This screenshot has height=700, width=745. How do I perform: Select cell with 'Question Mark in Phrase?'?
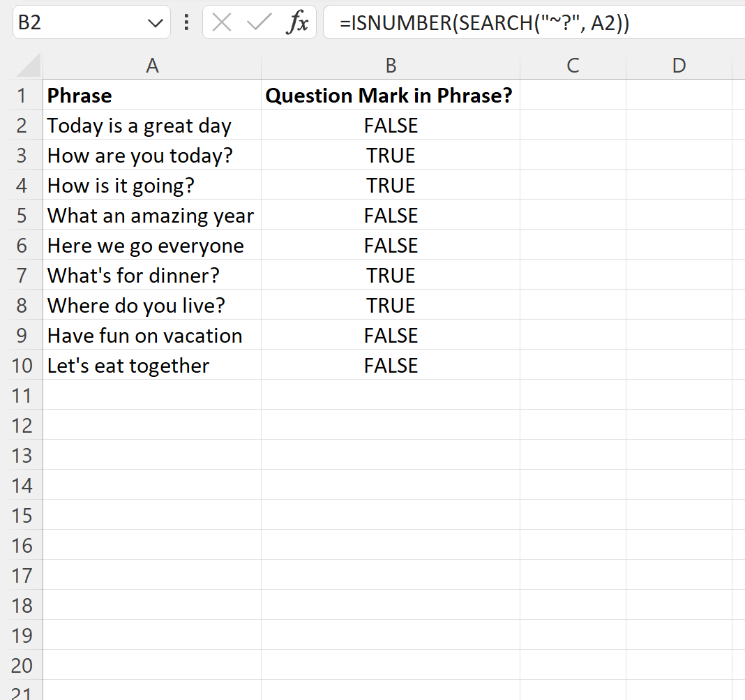[x=391, y=95]
